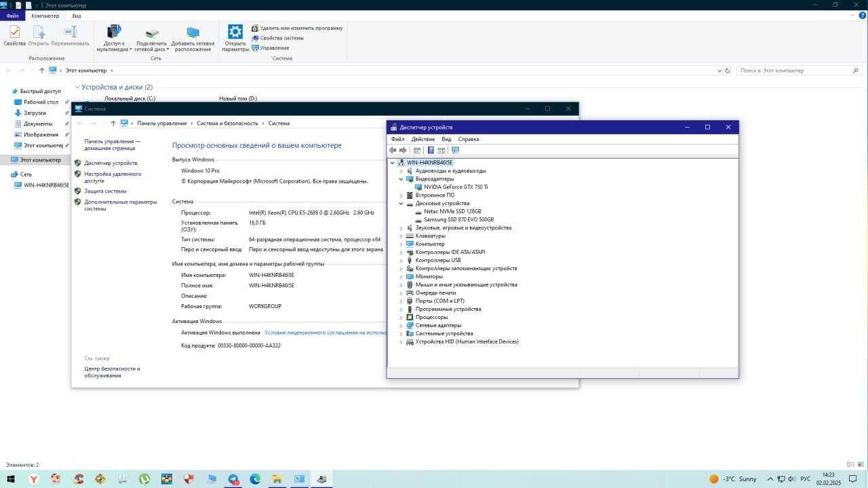The width and height of the screenshot is (868, 488).
Task: Click Дополнительные параметры системы link
Action: [x=121, y=205]
